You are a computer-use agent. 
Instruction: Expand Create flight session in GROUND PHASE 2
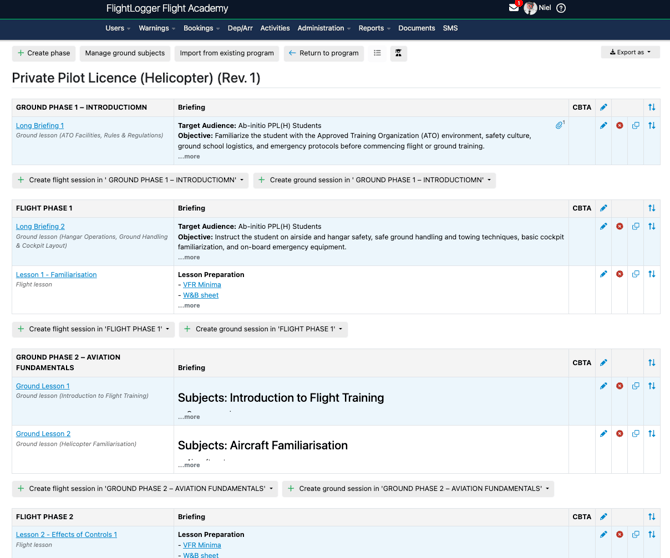coord(145,488)
